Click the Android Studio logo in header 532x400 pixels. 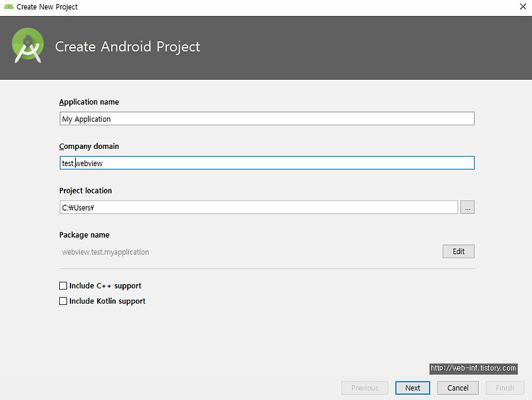click(x=27, y=45)
